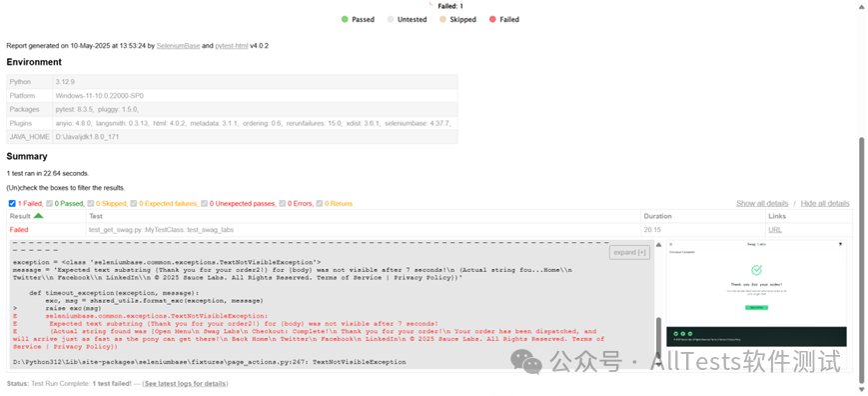Click the grey Untested legend dot
The image size is (868, 396).
point(390,19)
